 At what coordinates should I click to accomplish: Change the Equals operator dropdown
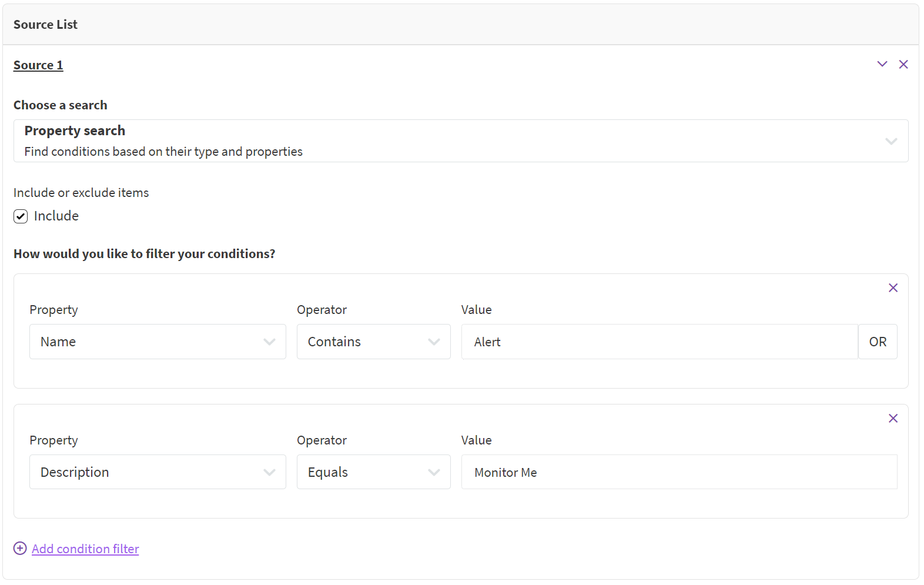click(373, 472)
